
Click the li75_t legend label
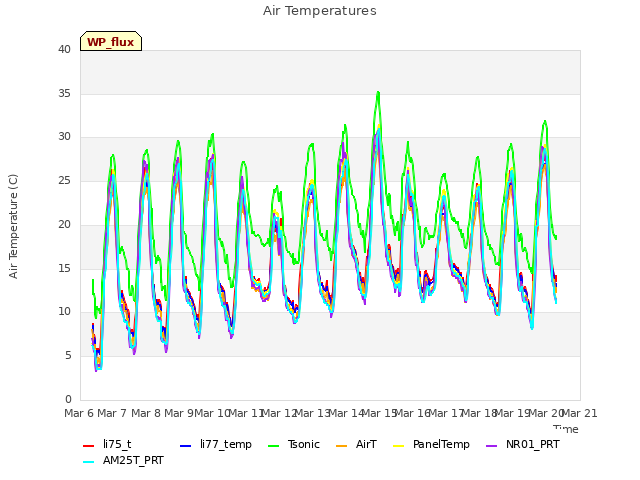click(117, 444)
